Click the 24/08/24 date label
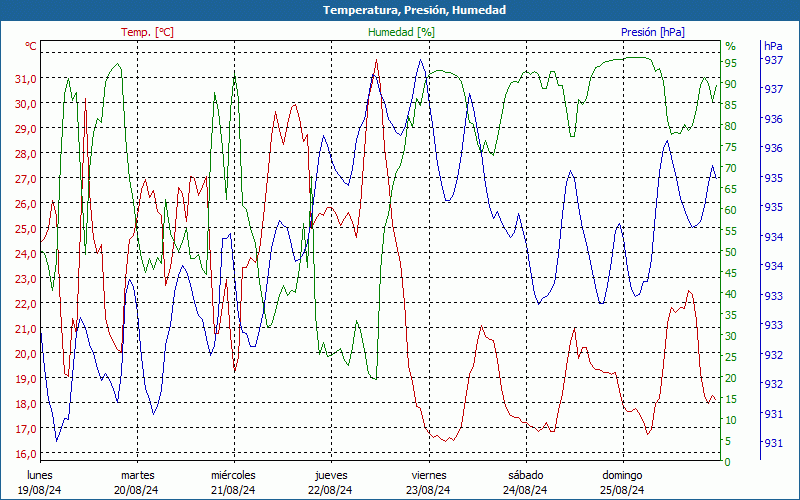The height and width of the screenshot is (500, 800). (525, 490)
